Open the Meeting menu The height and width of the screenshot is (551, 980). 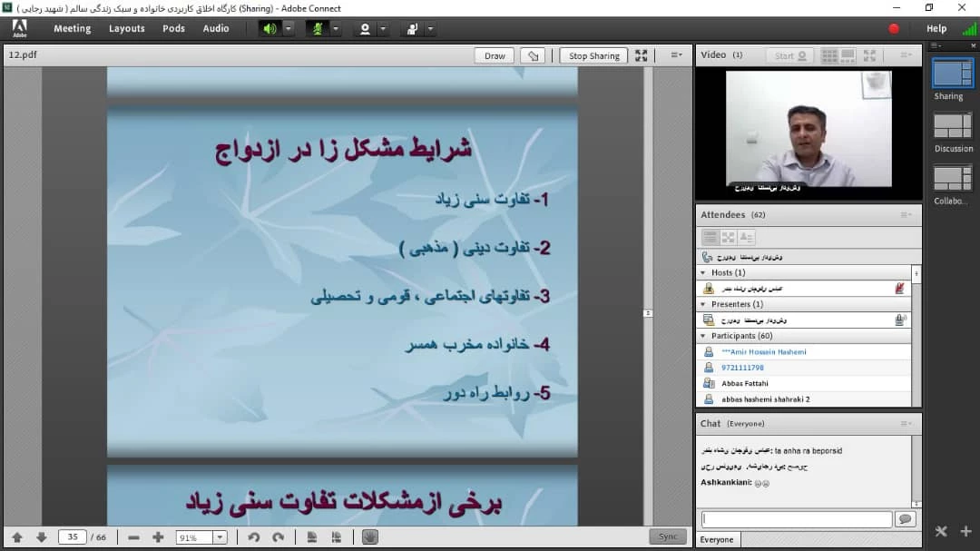point(72,28)
